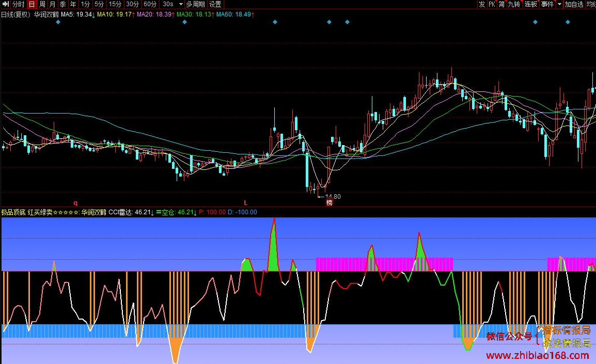Screen dimensions: 596x364
Task: Click the red 榜 badge icon under the chart
Action: coord(329,202)
